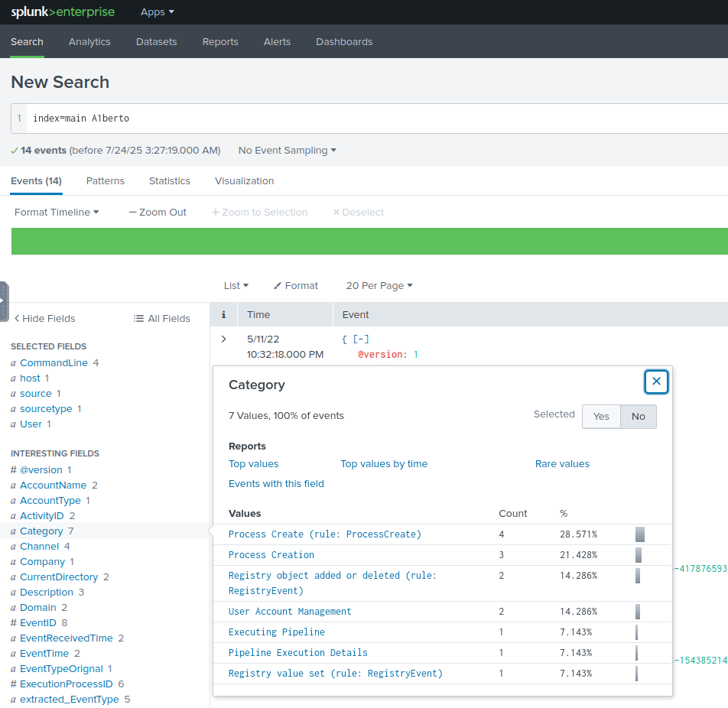Click the sourcetype selected field

tap(46, 409)
